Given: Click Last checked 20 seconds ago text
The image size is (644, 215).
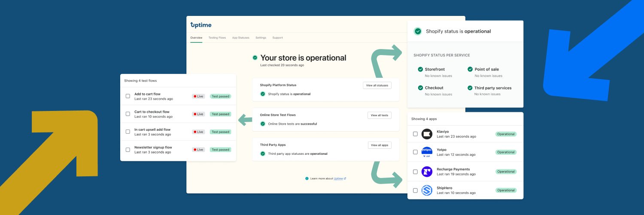Looking at the screenshot, I should (282, 65).
